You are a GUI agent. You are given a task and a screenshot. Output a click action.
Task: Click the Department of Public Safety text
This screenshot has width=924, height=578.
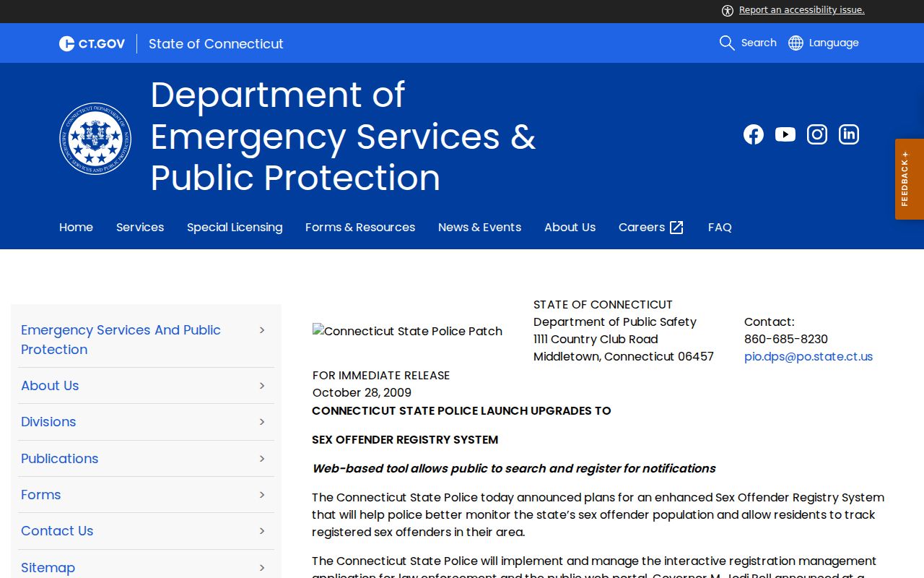(615, 322)
